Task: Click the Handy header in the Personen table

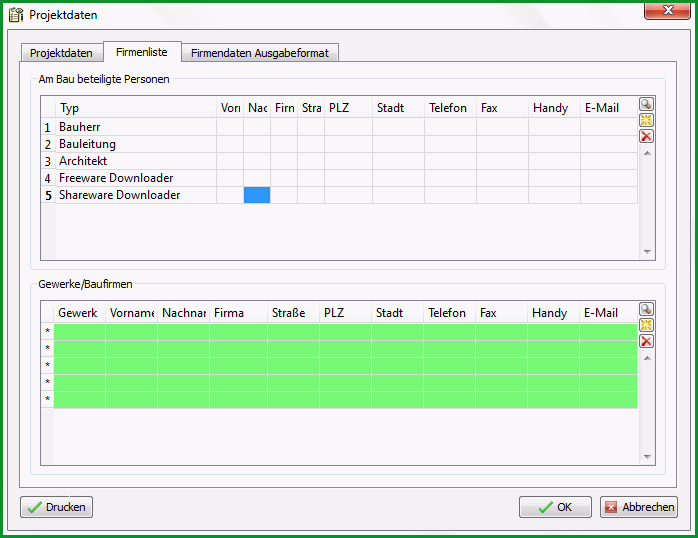Action: pyautogui.click(x=555, y=108)
